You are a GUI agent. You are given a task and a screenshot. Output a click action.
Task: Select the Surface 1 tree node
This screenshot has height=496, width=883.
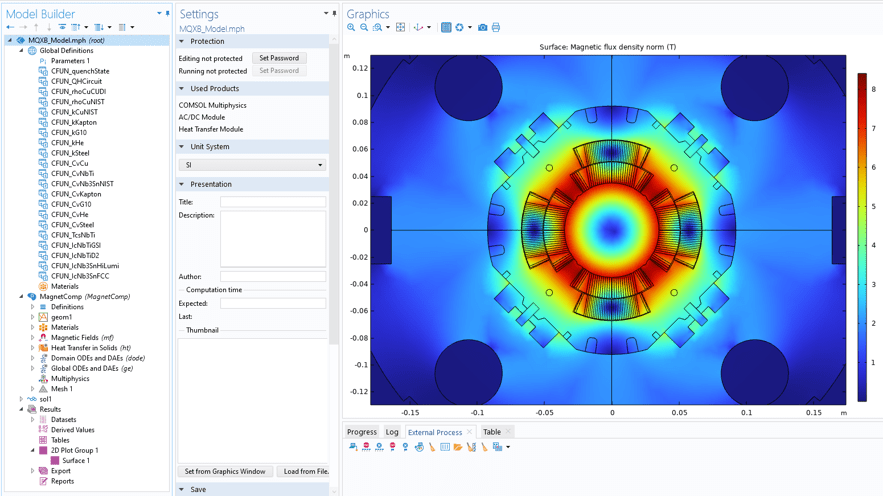[76, 461]
